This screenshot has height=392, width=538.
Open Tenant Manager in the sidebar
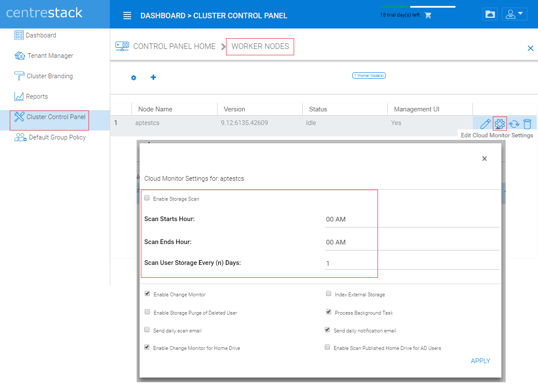[50, 56]
